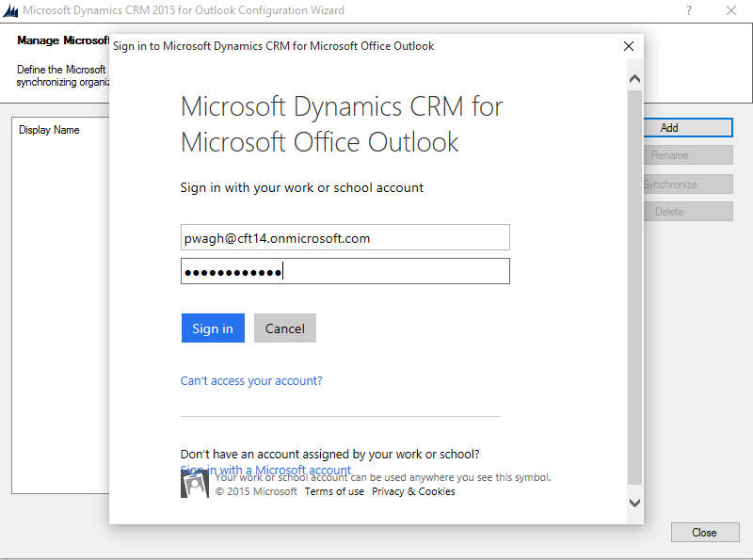The image size is (753, 560).
Task: Click the Display Name column header
Action: (x=49, y=130)
